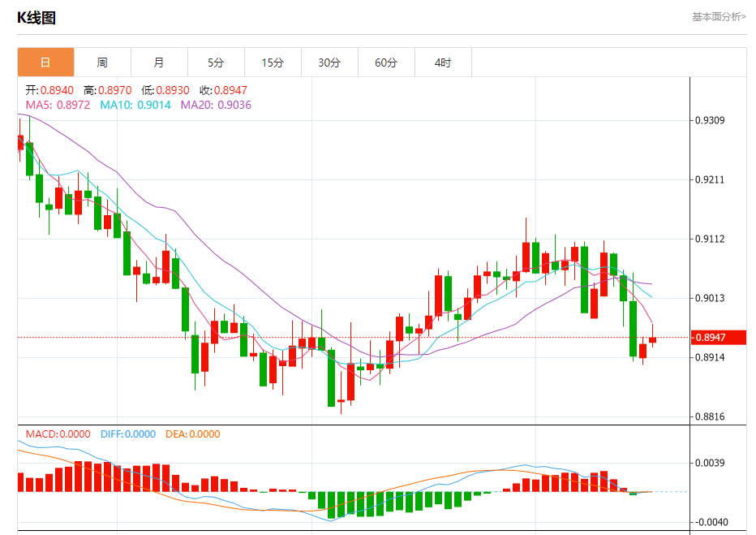
Task: Open the 4时 interval tab
Action: click(x=443, y=63)
